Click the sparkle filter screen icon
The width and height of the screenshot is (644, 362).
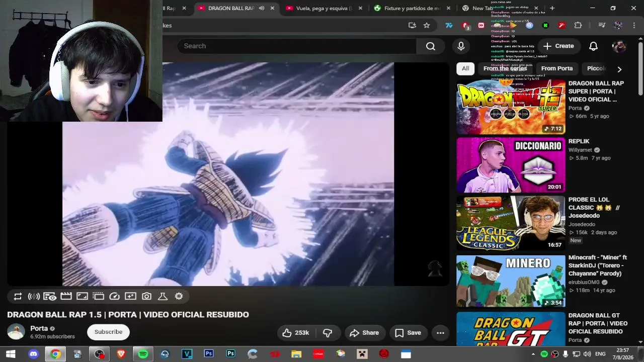pos(130,297)
